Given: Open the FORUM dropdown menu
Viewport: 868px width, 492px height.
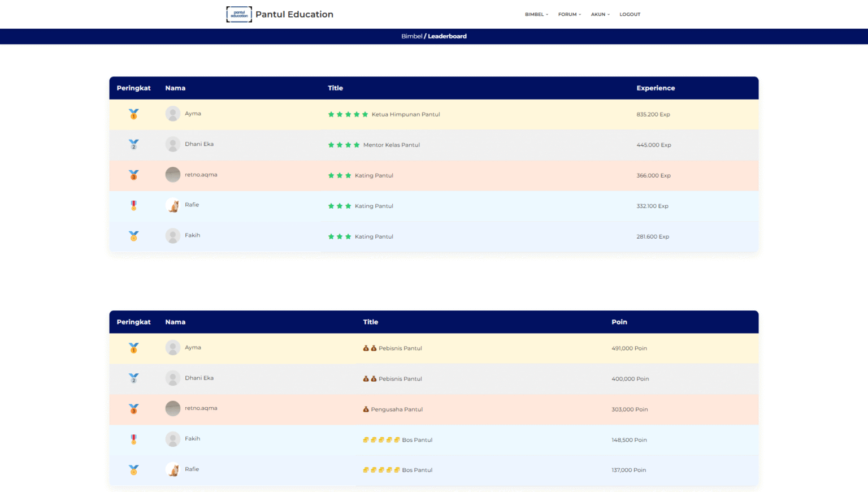Looking at the screenshot, I should point(569,15).
